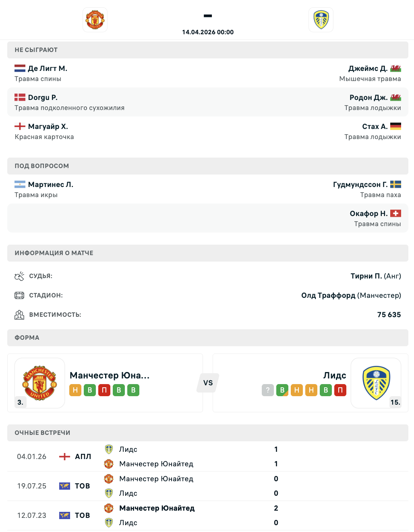Click Manchester United's first orange draw badge

[x=75, y=390]
